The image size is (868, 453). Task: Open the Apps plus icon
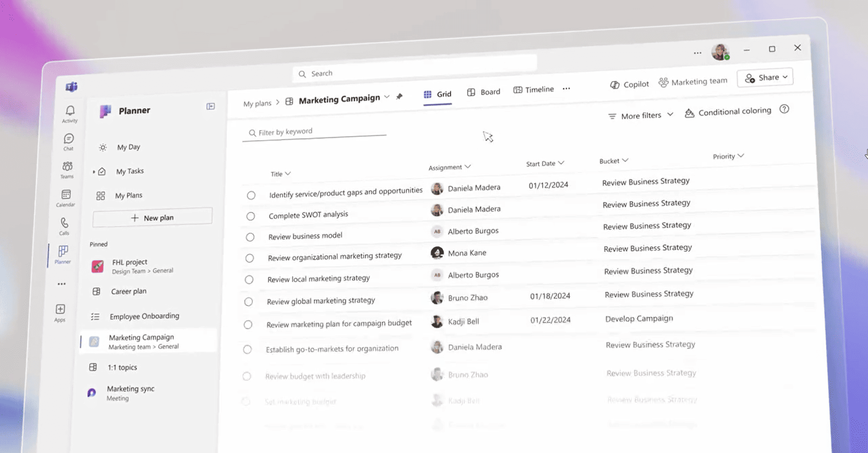click(x=60, y=309)
